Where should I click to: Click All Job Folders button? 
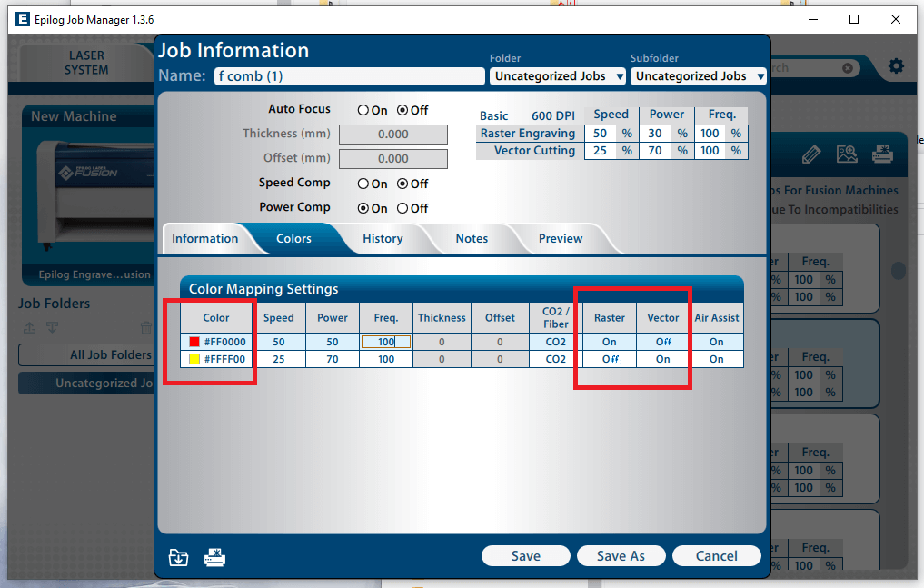click(x=86, y=355)
